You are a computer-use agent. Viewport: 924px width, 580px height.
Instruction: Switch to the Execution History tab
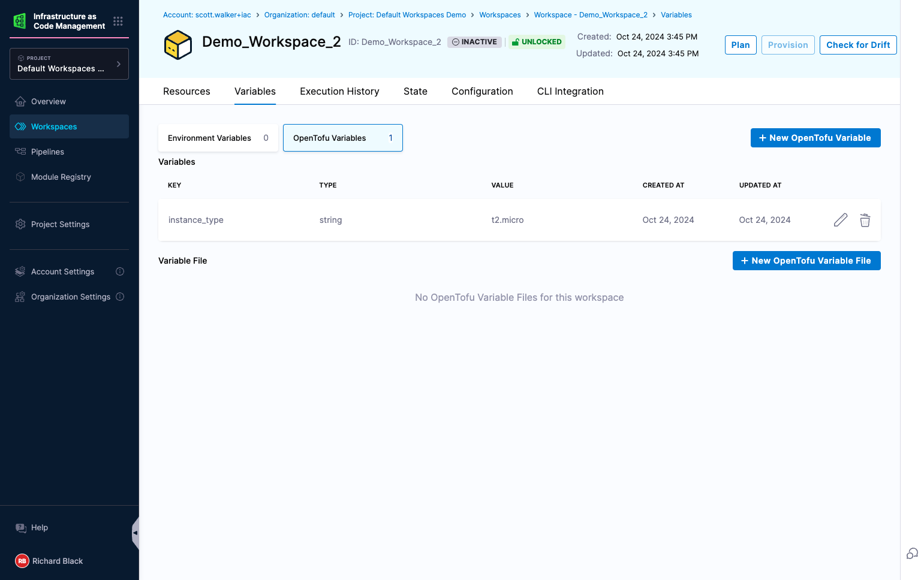(339, 91)
